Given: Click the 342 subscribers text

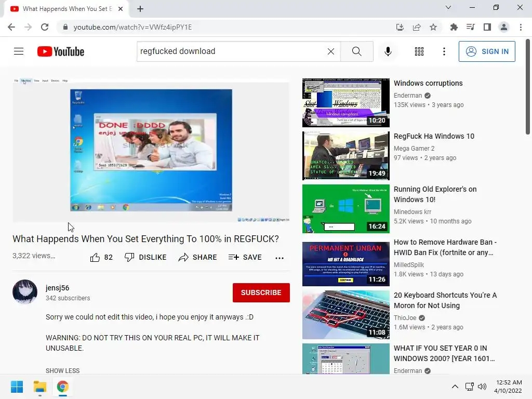Looking at the screenshot, I should point(68,298).
